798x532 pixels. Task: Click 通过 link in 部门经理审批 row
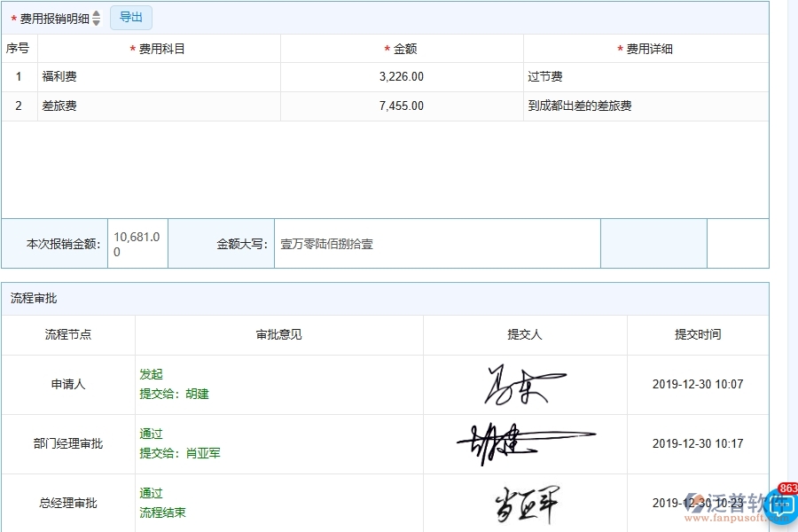[150, 434]
